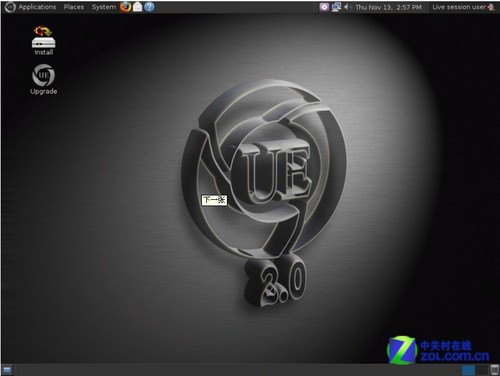Open the clock showing Thu Nov 13
This screenshot has width=500, height=376.
388,7
